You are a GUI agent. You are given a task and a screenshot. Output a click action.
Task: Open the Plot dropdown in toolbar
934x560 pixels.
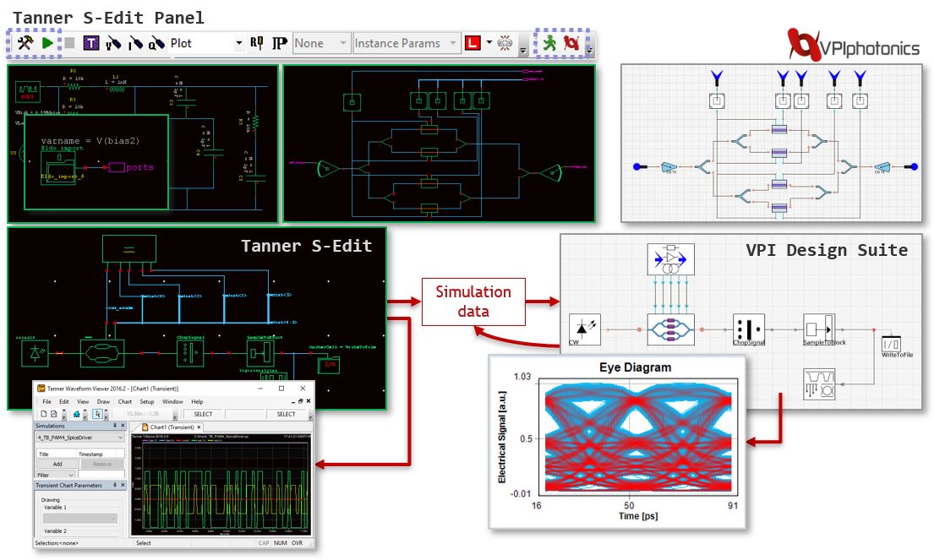tap(238, 43)
